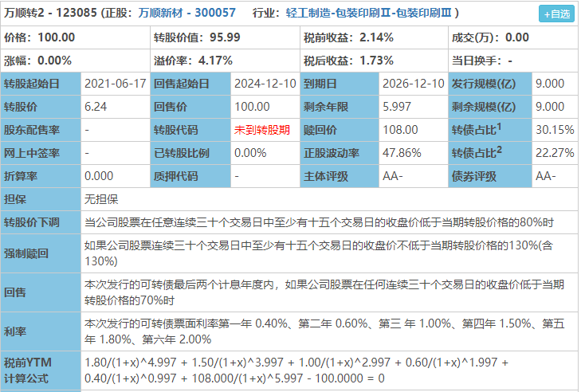Click the 22.27% value cell
The width and height of the screenshot is (581, 392).
click(555, 153)
